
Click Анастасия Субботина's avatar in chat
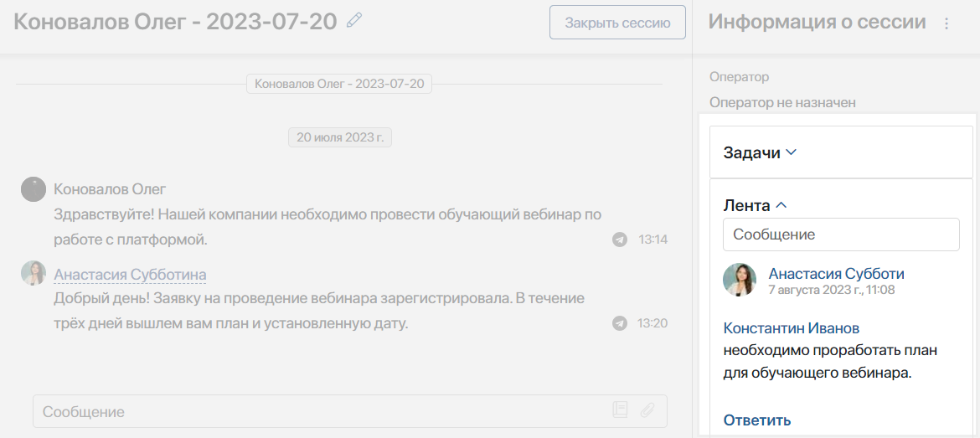point(33,273)
